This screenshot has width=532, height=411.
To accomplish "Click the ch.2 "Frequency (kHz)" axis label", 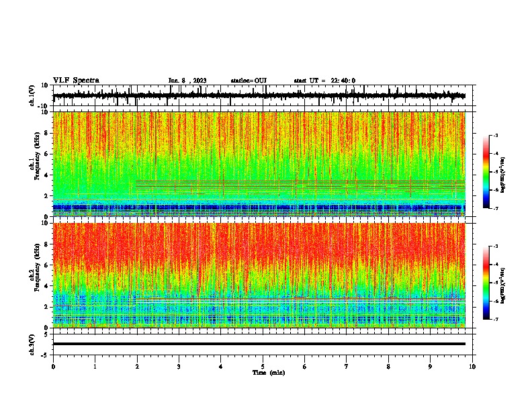I will [37, 267].
